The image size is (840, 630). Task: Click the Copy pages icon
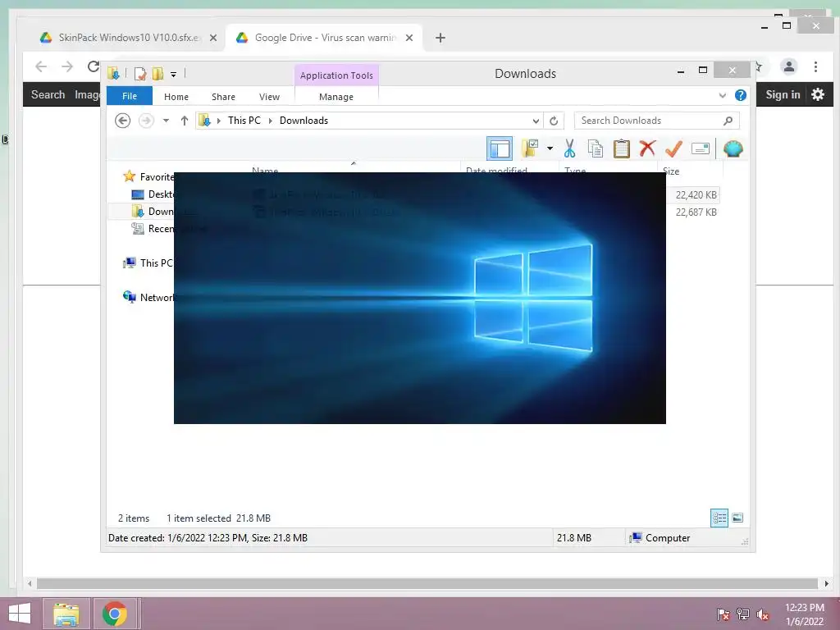pos(596,148)
